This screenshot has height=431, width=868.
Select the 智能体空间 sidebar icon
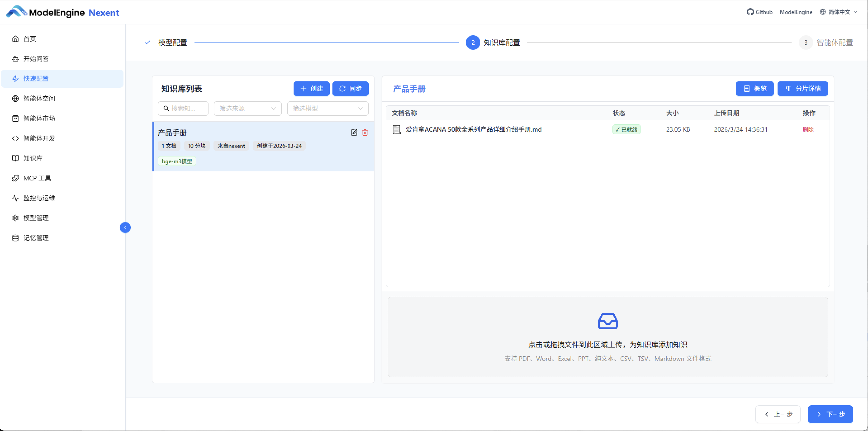[x=16, y=98]
